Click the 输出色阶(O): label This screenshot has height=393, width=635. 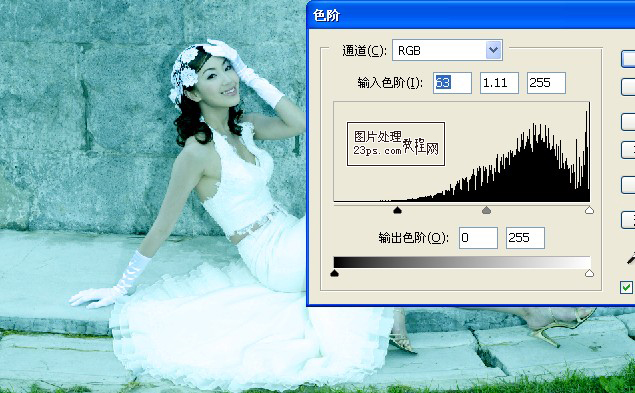(x=413, y=238)
